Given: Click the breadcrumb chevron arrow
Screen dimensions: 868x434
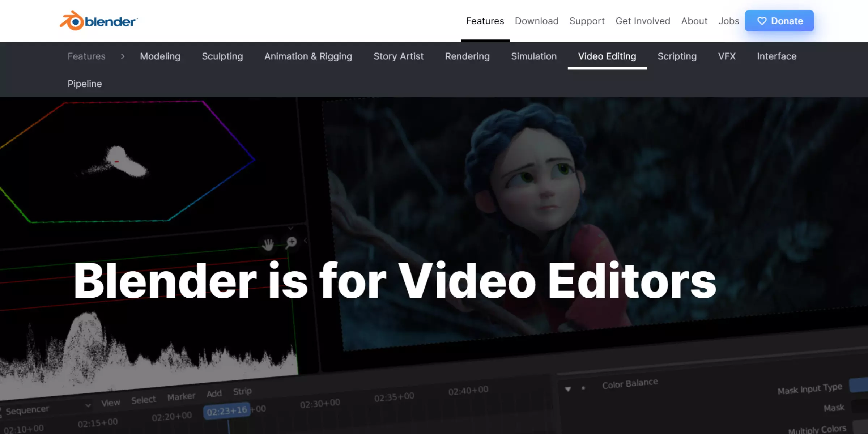Looking at the screenshot, I should coord(123,56).
